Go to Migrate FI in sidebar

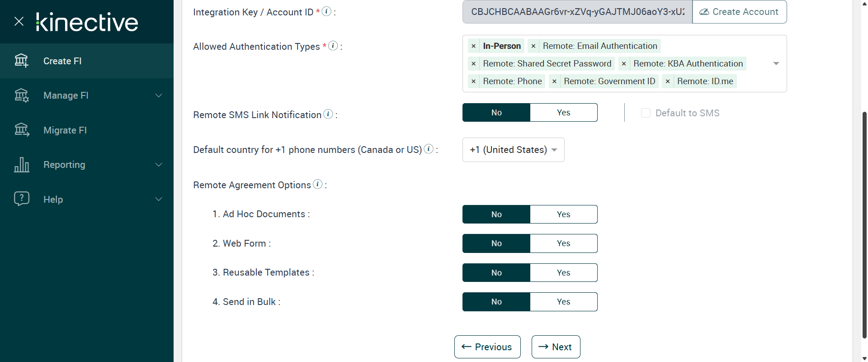(65, 130)
